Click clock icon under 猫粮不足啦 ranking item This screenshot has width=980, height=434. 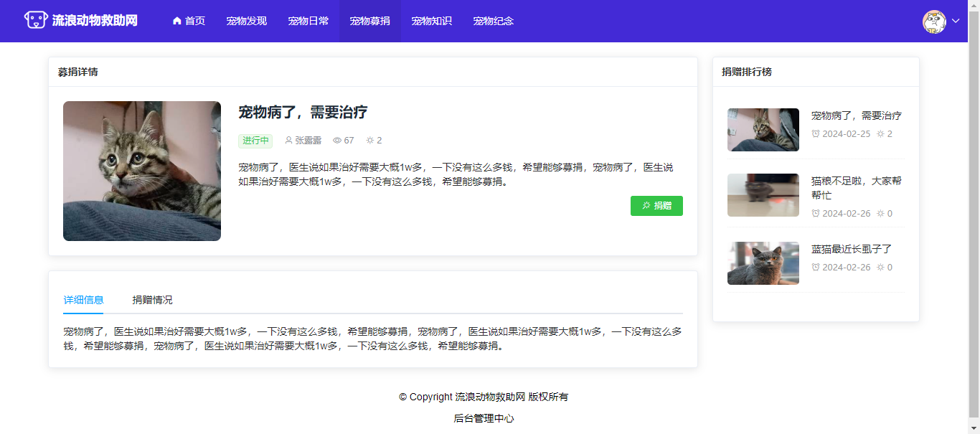click(816, 213)
